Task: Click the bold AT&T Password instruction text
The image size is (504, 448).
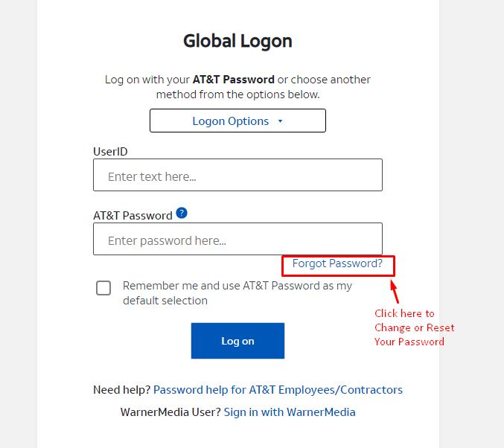Action: coord(233,80)
